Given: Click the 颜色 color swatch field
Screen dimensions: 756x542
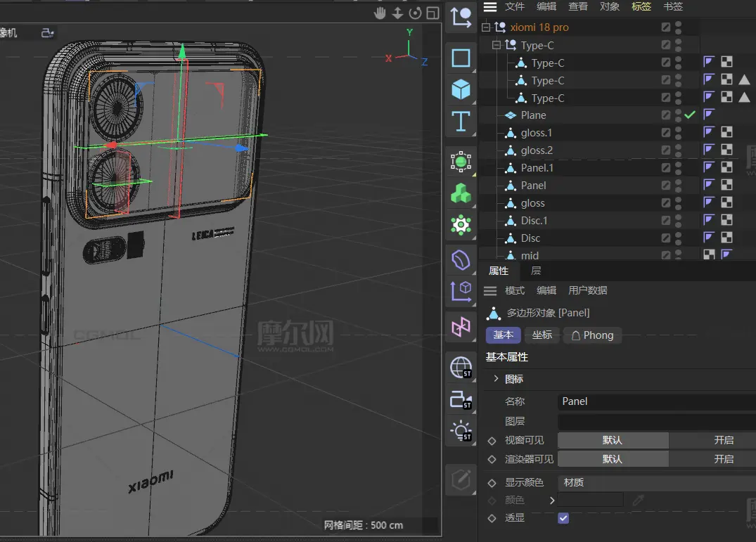Looking at the screenshot, I should (590, 501).
